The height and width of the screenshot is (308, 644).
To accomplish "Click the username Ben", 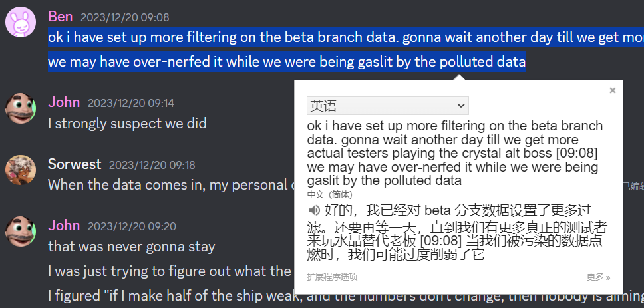I will (x=60, y=16).
